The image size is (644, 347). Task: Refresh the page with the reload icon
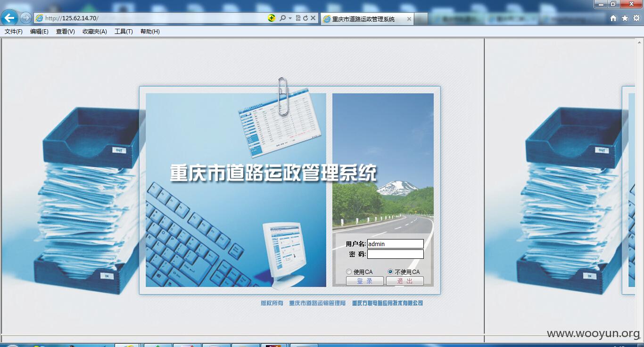click(x=305, y=18)
